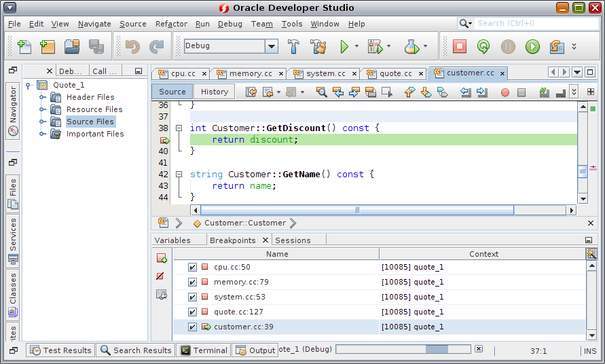The width and height of the screenshot is (605, 364).
Task: Click the green Continue debugger icon
Action: pos(532,47)
